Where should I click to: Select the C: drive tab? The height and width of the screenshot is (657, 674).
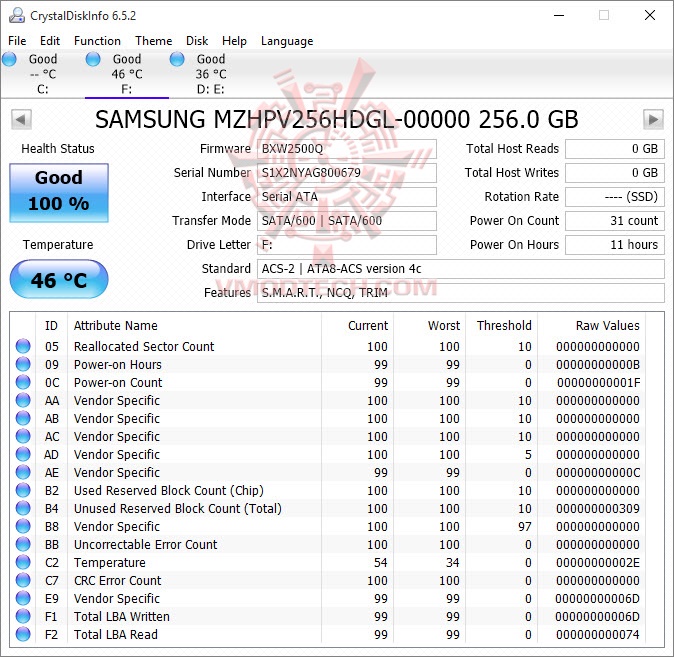(x=43, y=74)
